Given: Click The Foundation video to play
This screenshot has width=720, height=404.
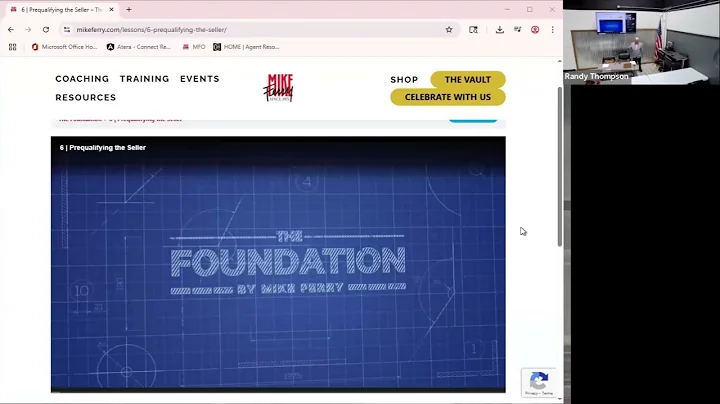Looking at the screenshot, I should point(278,264).
